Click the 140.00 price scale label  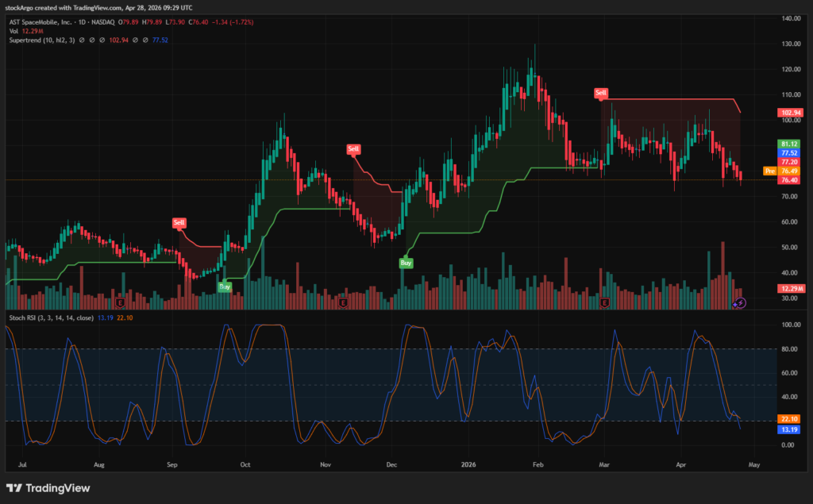791,18
